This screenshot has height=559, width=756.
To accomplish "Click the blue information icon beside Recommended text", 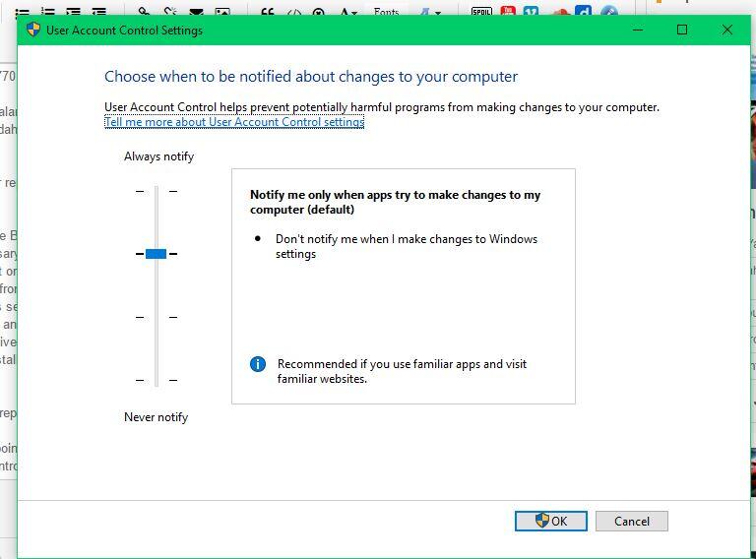I will [258, 364].
